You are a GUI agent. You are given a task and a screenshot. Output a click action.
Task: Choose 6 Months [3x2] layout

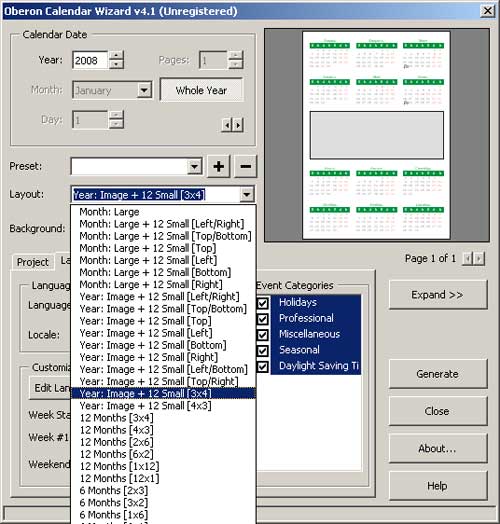coord(163,502)
